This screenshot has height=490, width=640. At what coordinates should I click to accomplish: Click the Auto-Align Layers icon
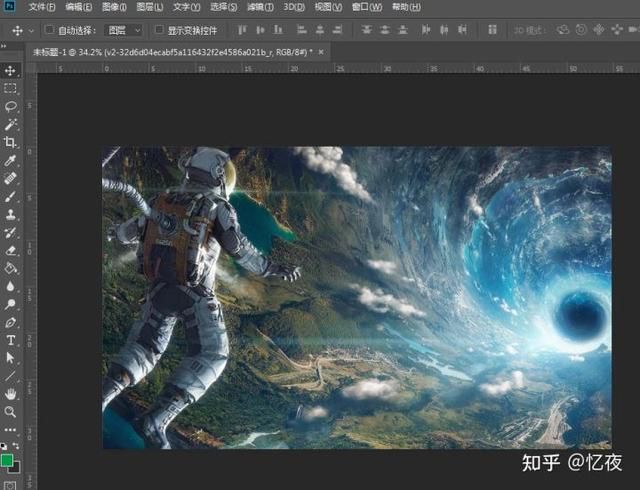point(492,30)
